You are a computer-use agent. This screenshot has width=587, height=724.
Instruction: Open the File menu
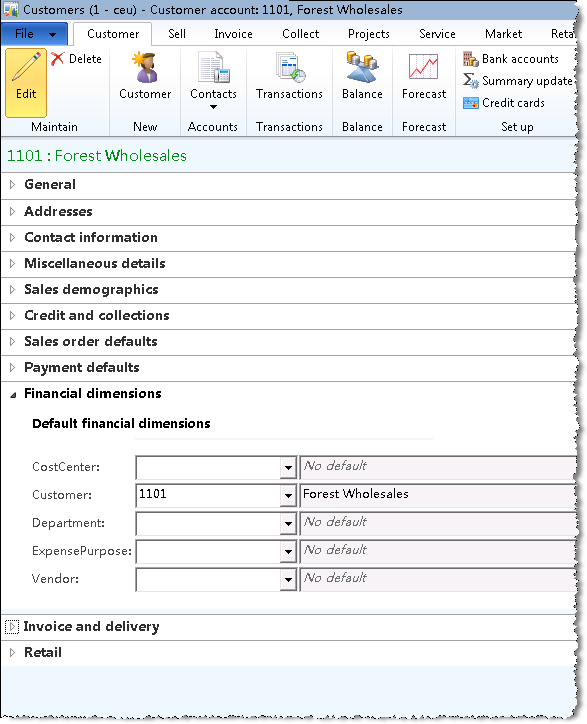35,34
